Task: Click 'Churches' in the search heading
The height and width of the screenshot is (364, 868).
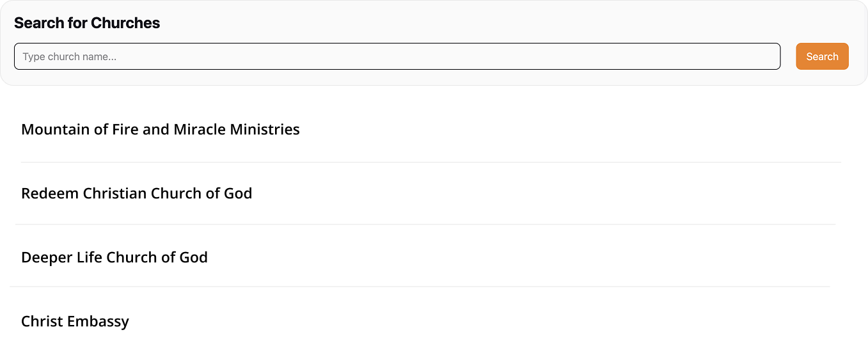Action: (x=125, y=23)
